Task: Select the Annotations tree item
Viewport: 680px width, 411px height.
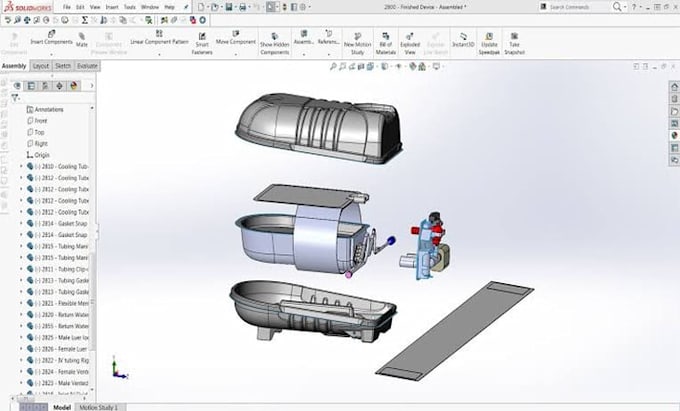Action: pos(45,110)
